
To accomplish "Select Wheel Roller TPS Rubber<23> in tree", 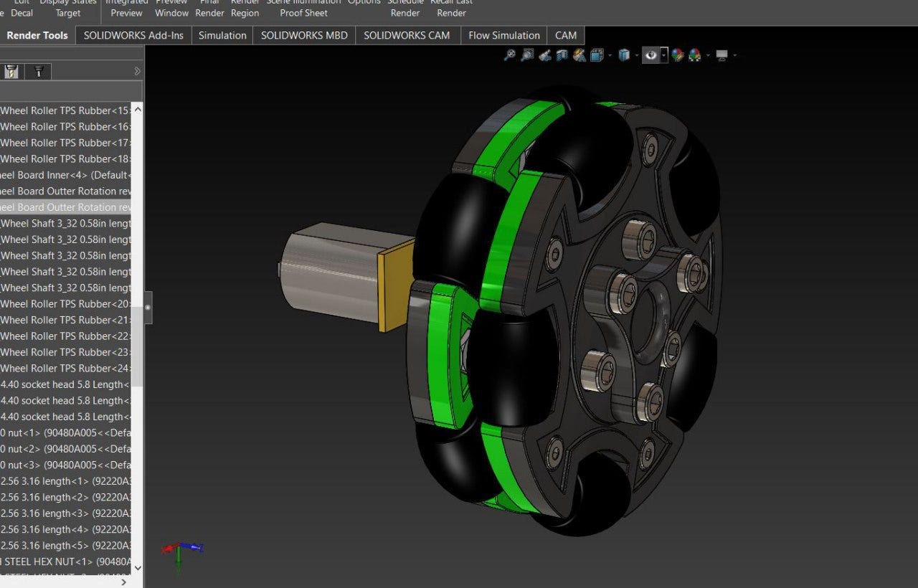I will [x=66, y=352].
